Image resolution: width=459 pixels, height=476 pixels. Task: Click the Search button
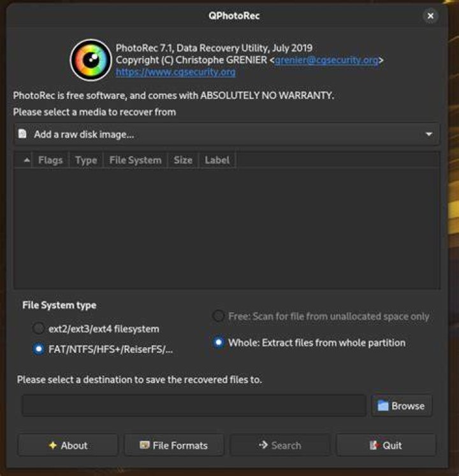280,445
